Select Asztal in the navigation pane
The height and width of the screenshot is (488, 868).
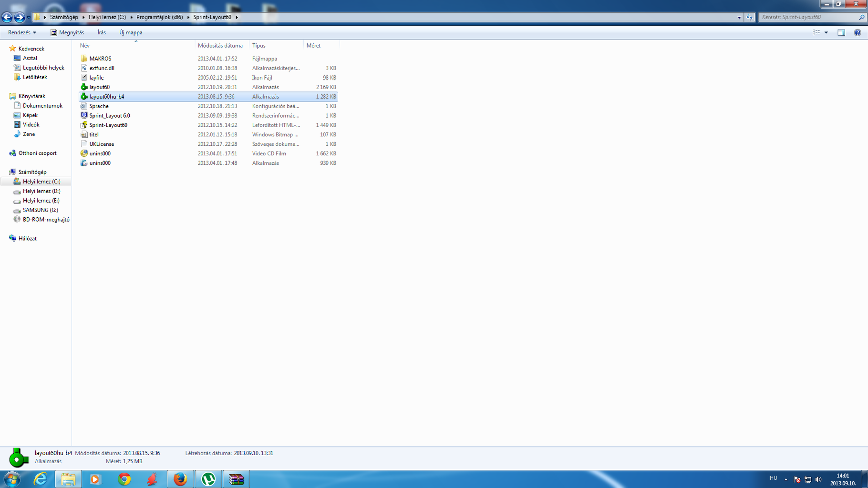point(30,58)
